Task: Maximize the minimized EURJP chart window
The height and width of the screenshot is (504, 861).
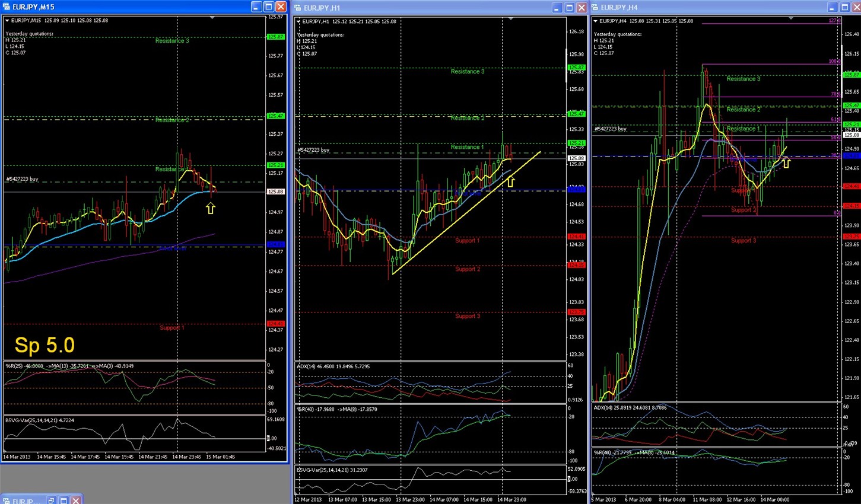Action: pos(63,501)
